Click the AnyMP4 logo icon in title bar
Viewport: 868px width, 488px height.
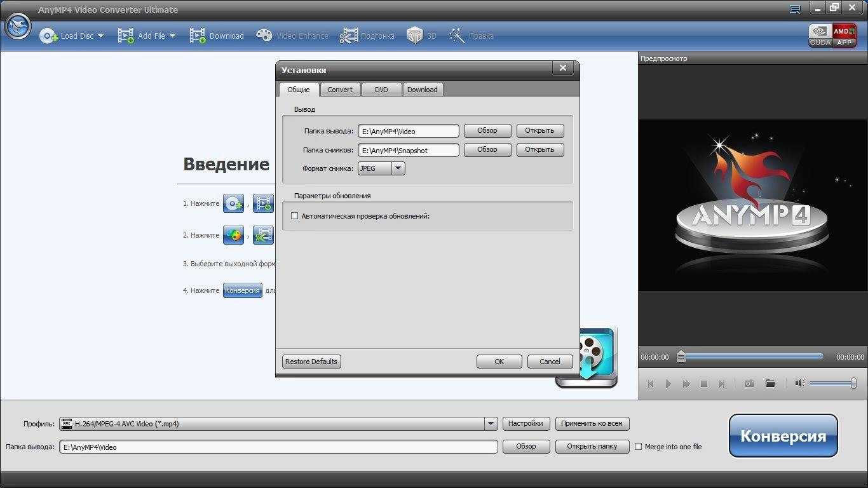tap(17, 25)
